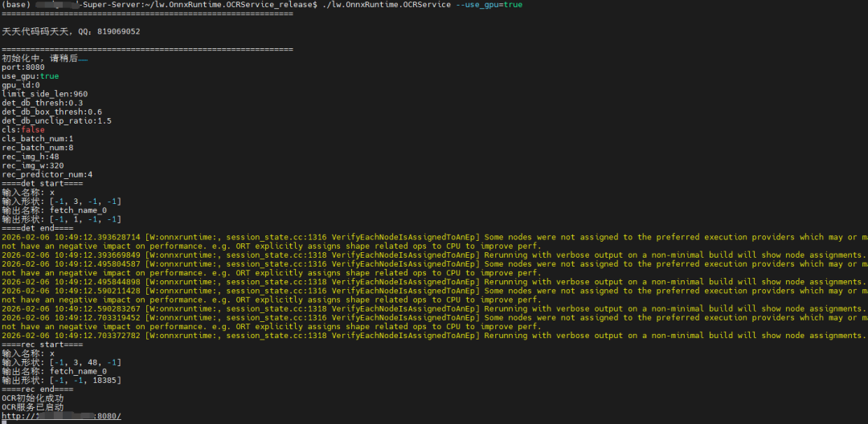Select the text 'port:8080'
Image resolution: width=868 pixels, height=424 pixels.
(x=23, y=67)
